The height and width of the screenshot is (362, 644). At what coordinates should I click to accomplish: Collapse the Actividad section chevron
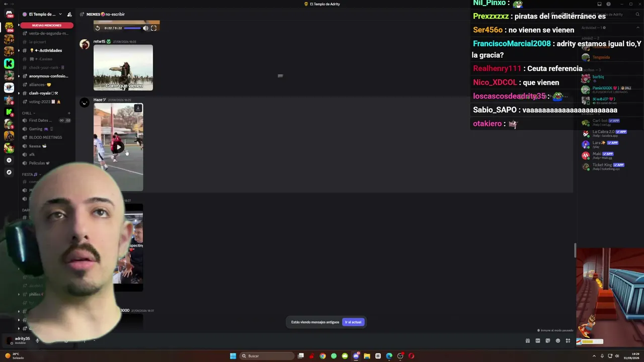[x=638, y=28]
